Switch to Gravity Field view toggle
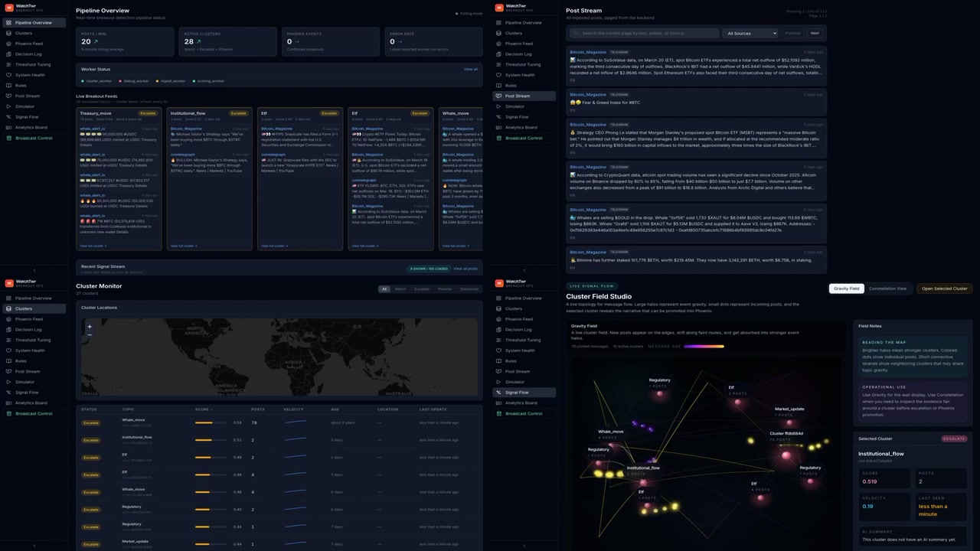 (846, 289)
